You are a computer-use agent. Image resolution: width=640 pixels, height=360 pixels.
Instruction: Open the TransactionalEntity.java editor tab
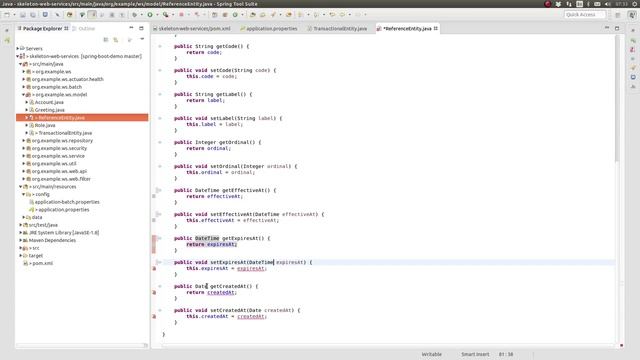[337, 29]
